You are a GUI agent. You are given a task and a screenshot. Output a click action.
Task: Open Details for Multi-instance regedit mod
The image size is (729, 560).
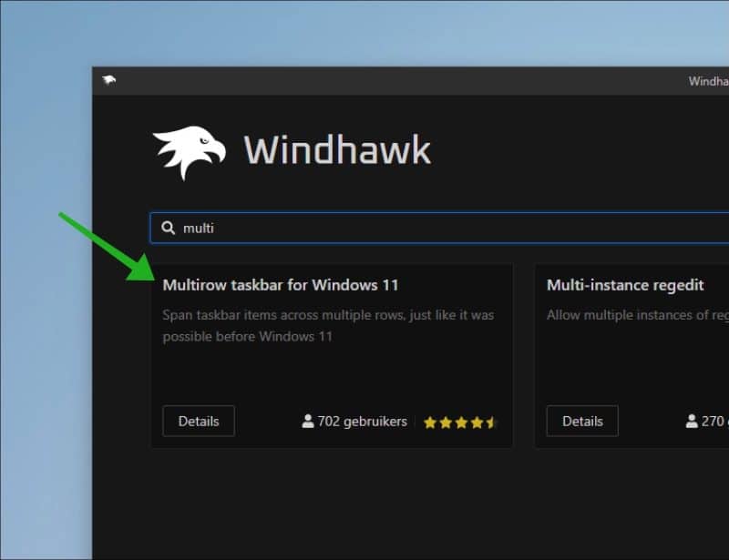[x=582, y=421]
